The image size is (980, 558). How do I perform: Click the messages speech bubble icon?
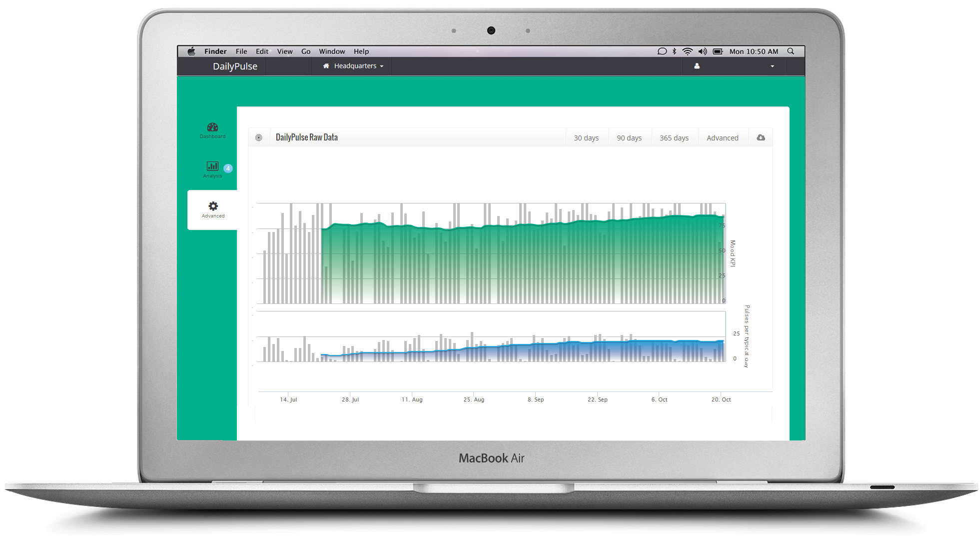(x=662, y=51)
